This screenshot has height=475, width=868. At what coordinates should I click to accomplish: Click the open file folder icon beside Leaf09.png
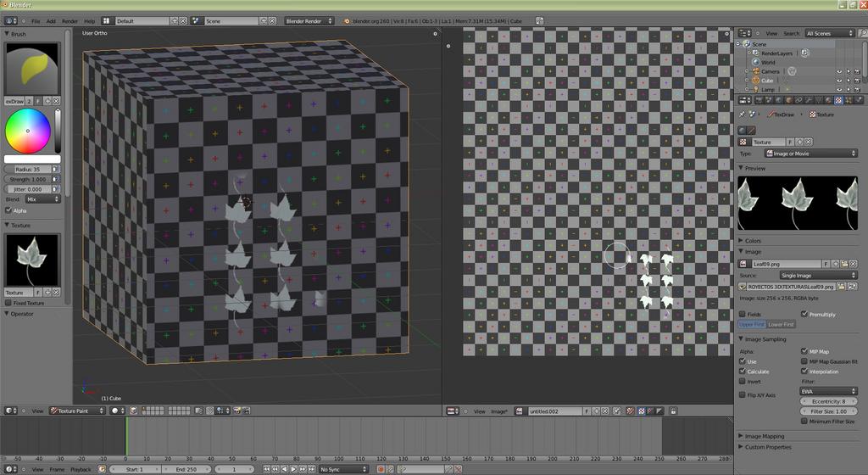point(844,264)
